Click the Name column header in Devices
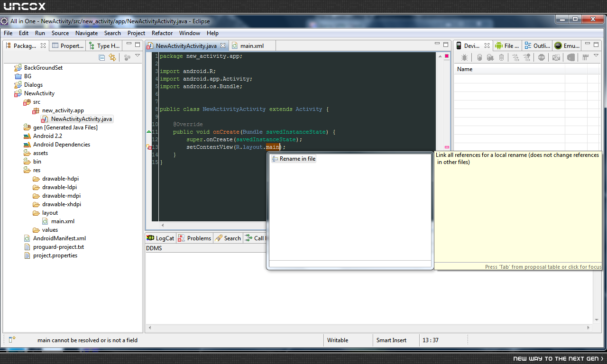 click(x=509, y=69)
